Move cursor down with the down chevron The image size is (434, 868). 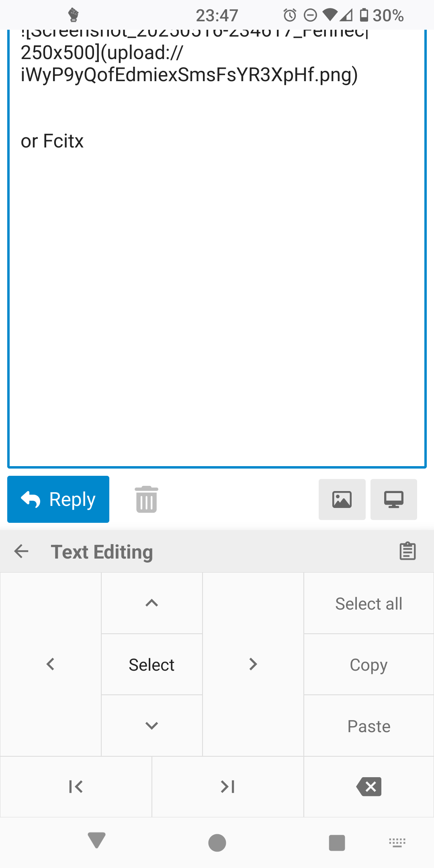point(151,725)
